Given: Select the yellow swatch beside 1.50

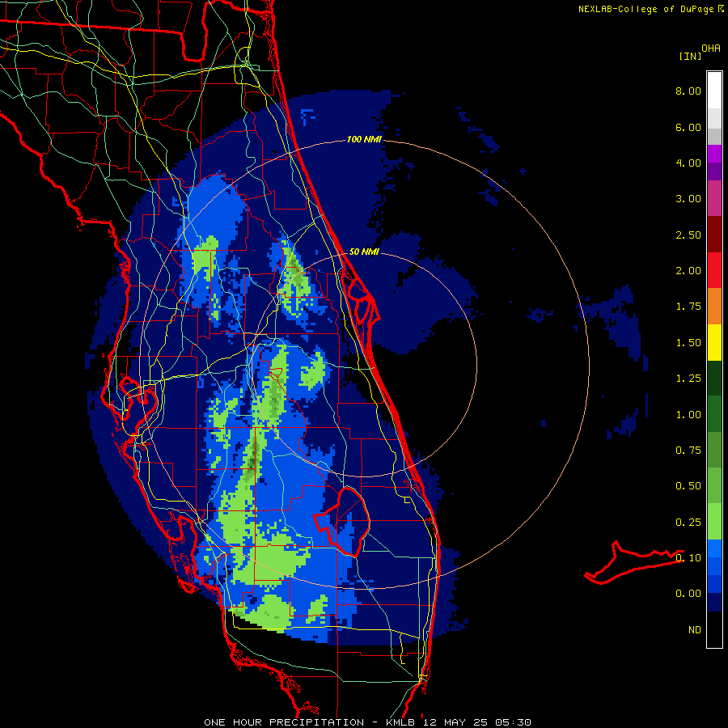Looking at the screenshot, I should tap(714, 343).
